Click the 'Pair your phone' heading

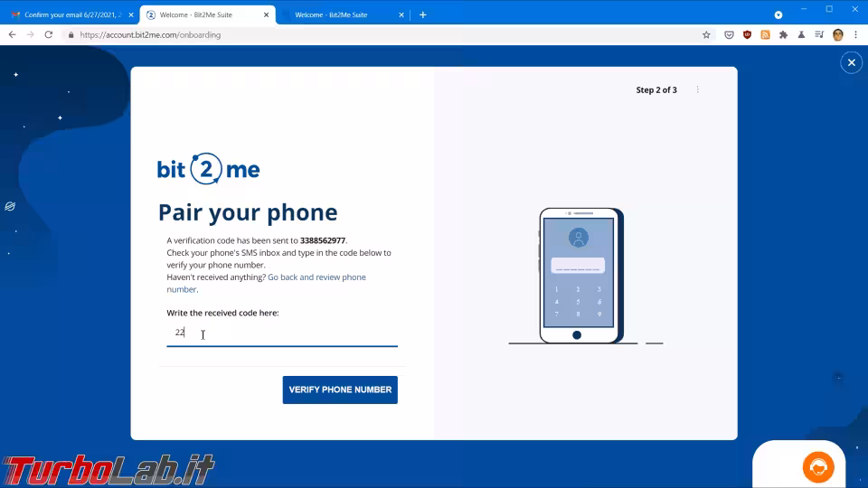248,212
